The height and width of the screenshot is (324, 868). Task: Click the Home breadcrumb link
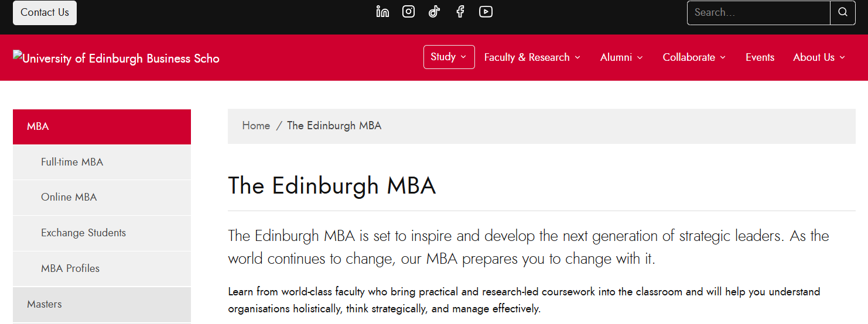click(256, 126)
